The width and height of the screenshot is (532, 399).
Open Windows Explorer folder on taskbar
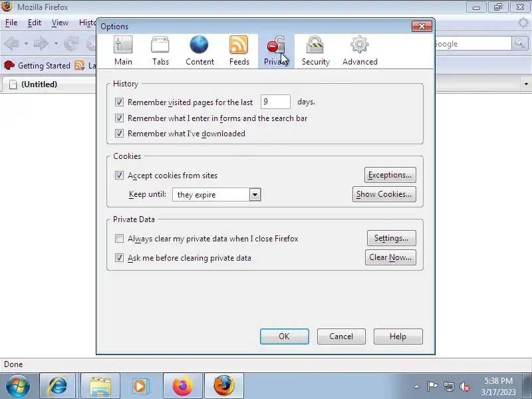pyautogui.click(x=100, y=386)
